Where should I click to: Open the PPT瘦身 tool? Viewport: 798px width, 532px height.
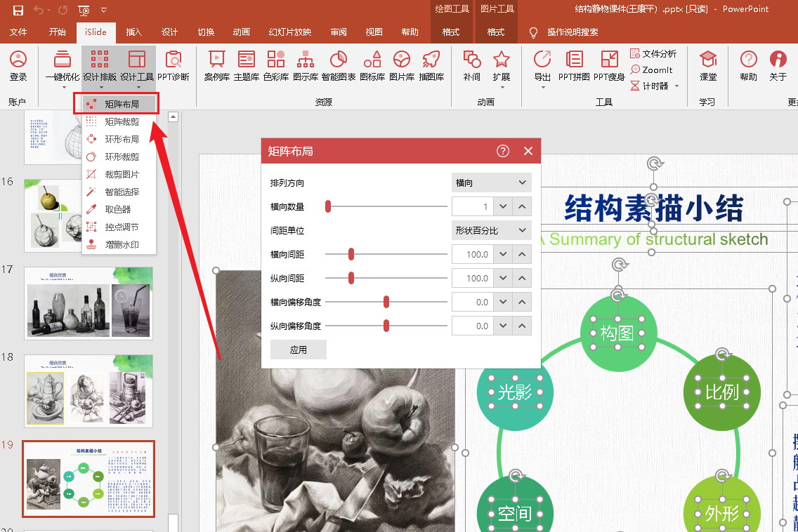(x=609, y=65)
